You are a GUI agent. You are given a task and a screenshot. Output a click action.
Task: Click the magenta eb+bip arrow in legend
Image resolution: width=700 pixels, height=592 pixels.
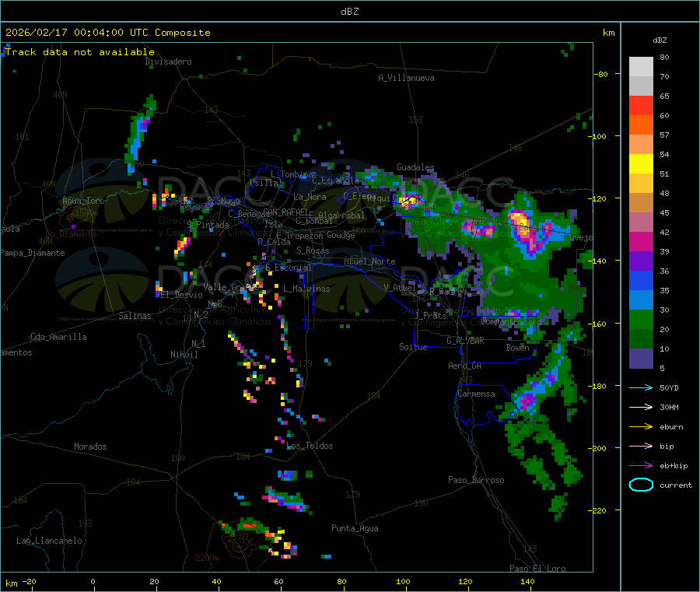click(641, 466)
